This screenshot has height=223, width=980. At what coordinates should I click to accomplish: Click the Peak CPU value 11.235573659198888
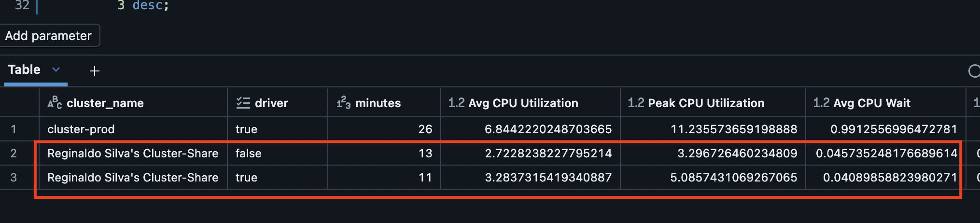734,129
